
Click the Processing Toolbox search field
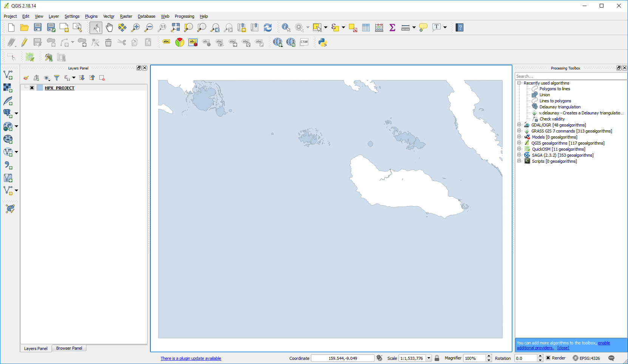pyautogui.click(x=571, y=76)
